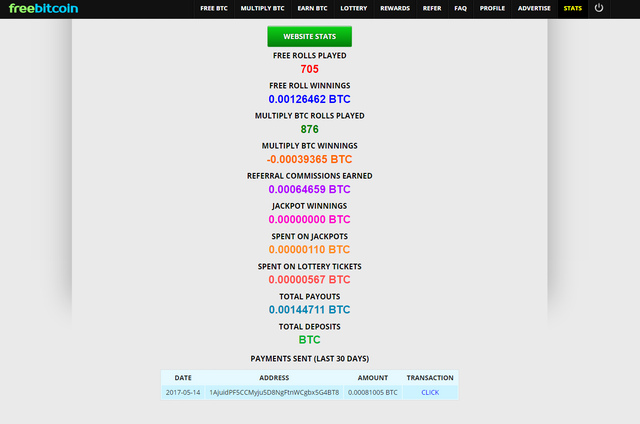Image resolution: width=640 pixels, height=424 pixels.
Task: Go to ADVERTISE page
Action: [534, 8]
